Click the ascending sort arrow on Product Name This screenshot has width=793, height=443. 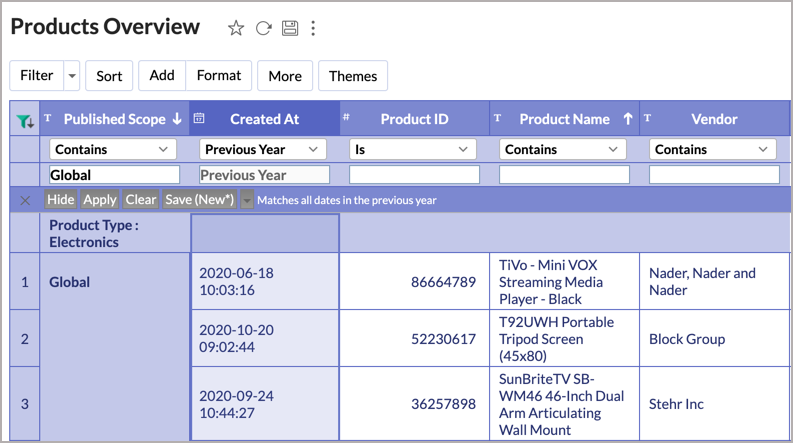[x=628, y=119]
